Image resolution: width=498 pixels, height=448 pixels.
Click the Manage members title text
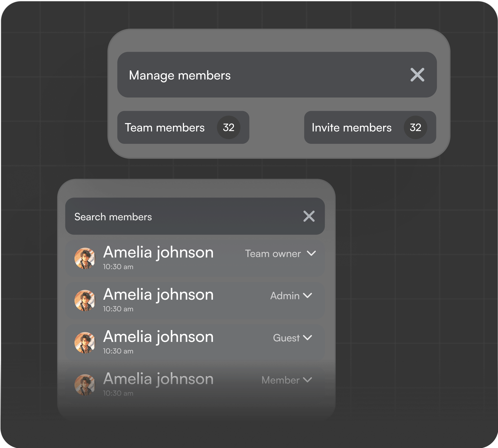pos(180,75)
